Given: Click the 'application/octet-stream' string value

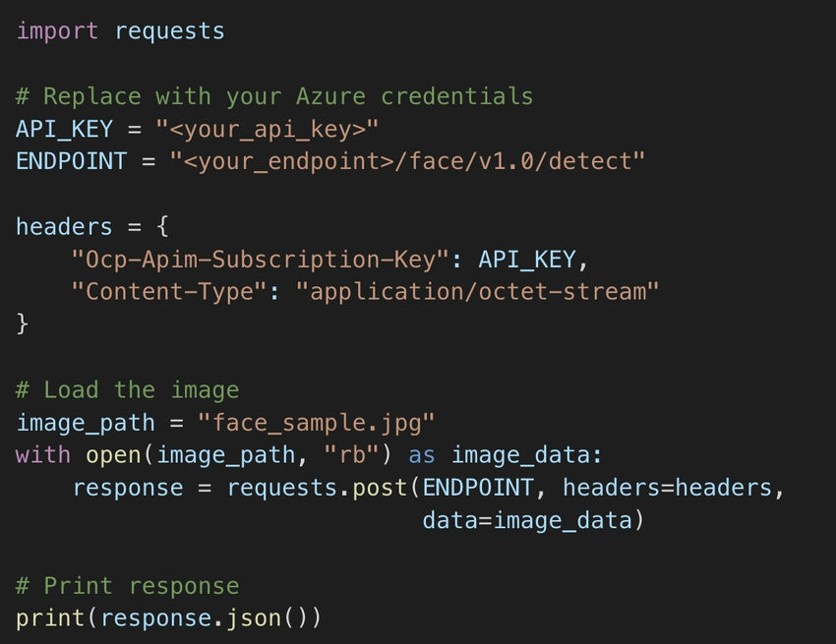Looking at the screenshot, I should 478,292.
